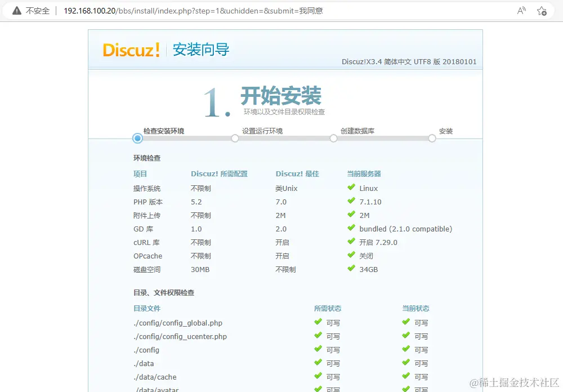
Task: Click the OPcache row label
Action: 148,256
